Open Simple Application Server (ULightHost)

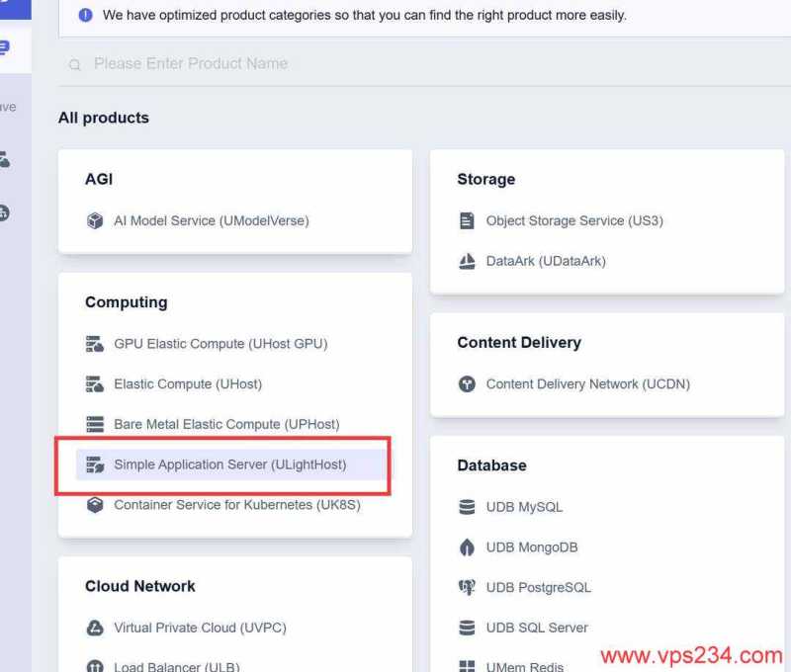(229, 464)
